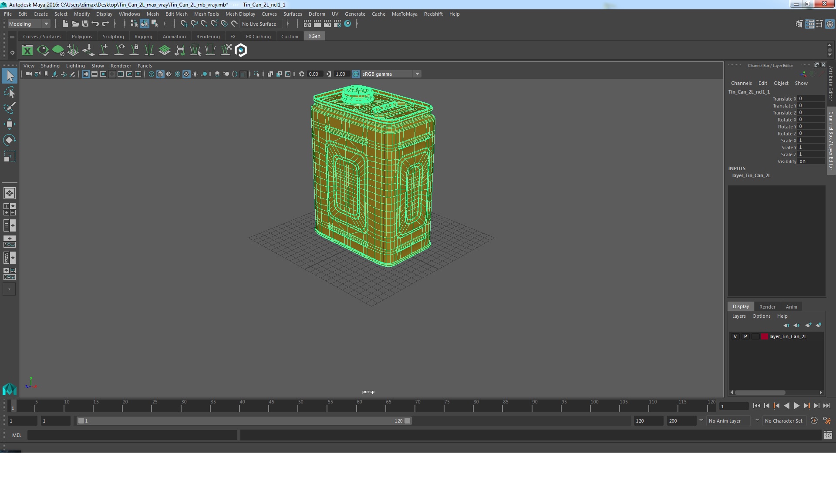Viewport: 836px width, 504px height.
Task: Switch to the Rigging shelf tab
Action: (x=143, y=37)
